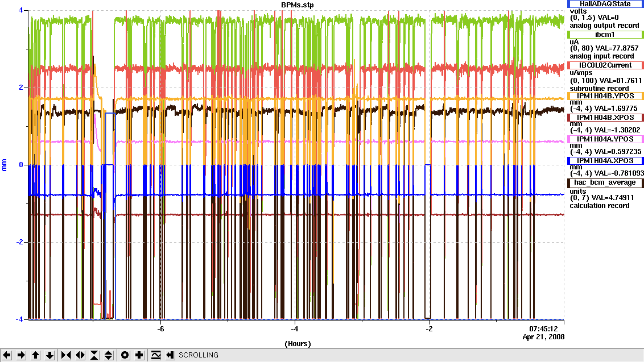Click the analog input record text

[602, 56]
